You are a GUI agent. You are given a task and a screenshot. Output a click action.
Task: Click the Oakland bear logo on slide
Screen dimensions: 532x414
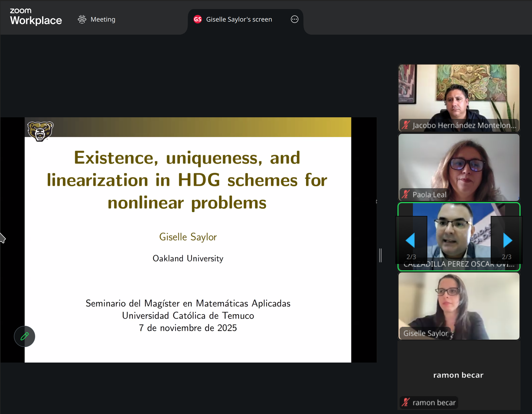point(40,131)
